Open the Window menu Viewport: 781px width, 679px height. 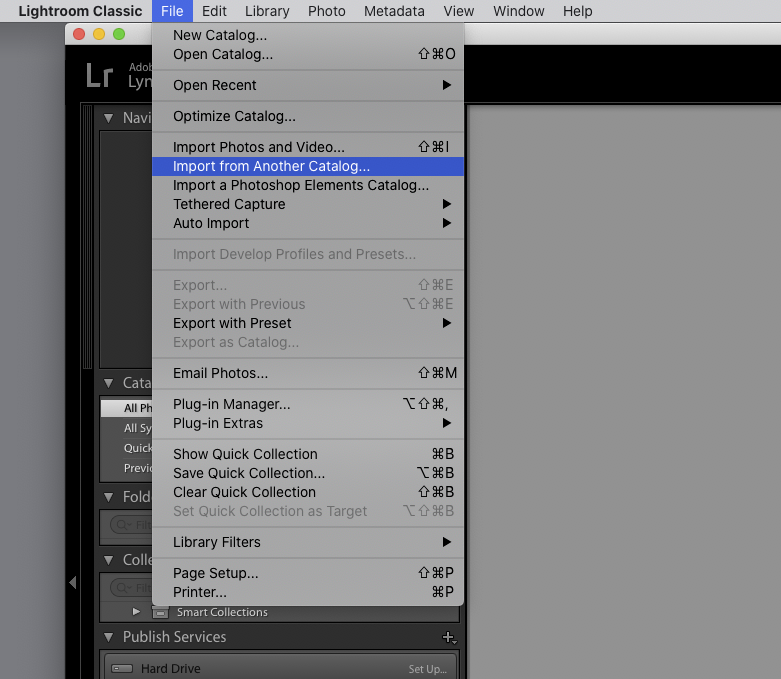pyautogui.click(x=519, y=11)
